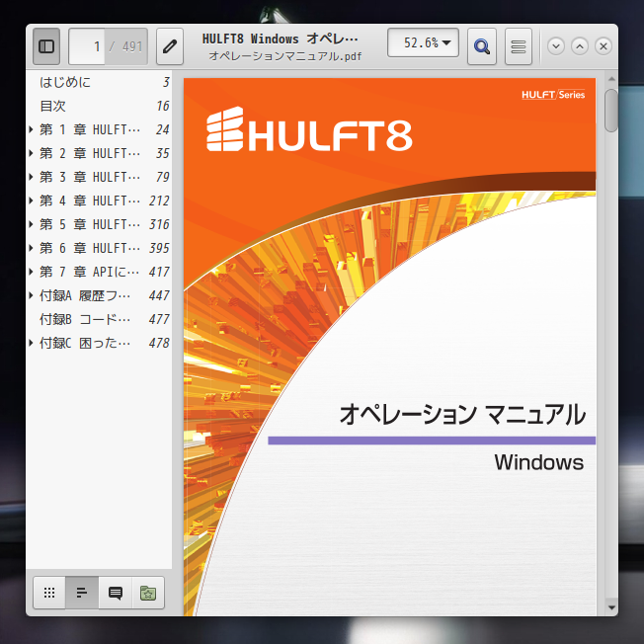
Task: Expand 付録A 履歴 outline node
Action: (32, 295)
